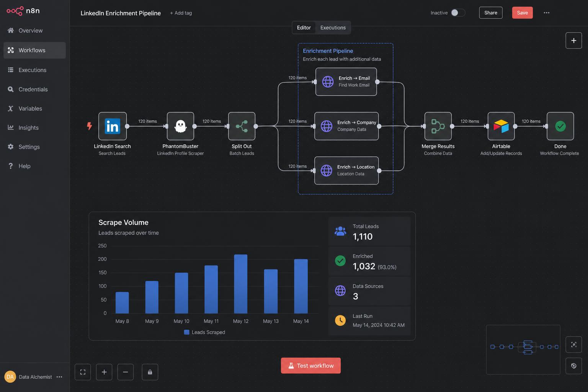Click the Help question mark icon

pyautogui.click(x=11, y=166)
